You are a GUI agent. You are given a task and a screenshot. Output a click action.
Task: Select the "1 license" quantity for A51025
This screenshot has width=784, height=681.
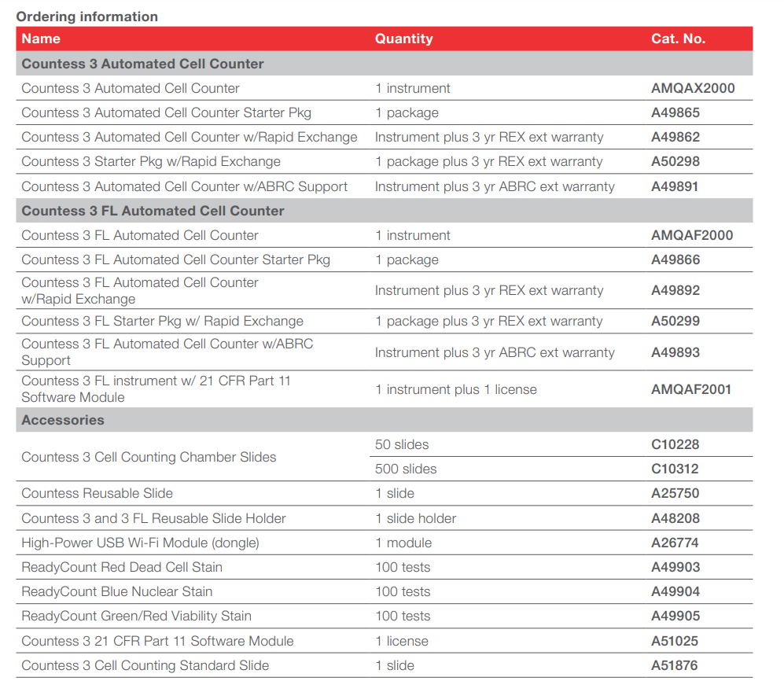point(402,642)
